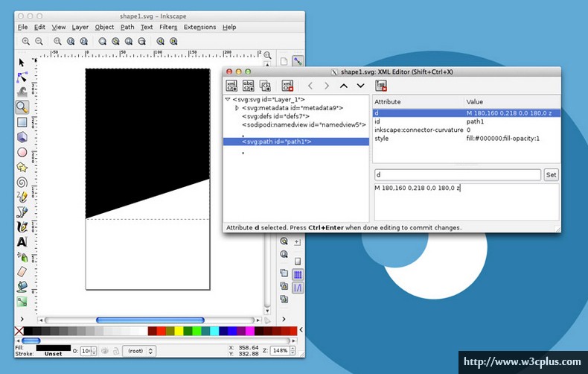Select the Rectangle tool
Viewport: 588px width, 374px height.
pyautogui.click(x=22, y=122)
